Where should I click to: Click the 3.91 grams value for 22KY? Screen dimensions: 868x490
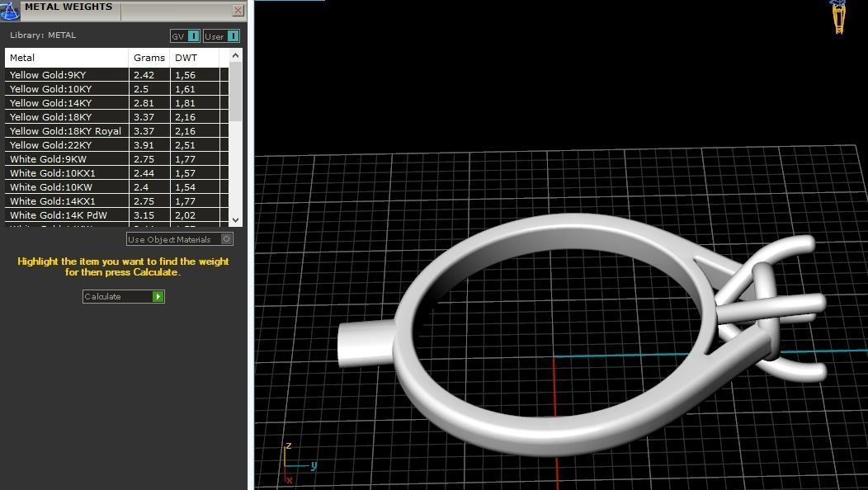[x=144, y=145]
